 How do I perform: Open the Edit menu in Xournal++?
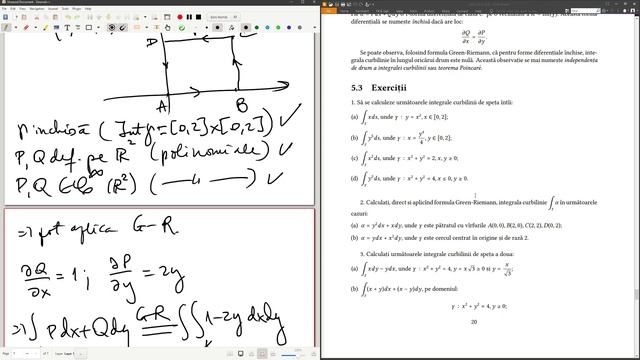(x=13, y=9)
